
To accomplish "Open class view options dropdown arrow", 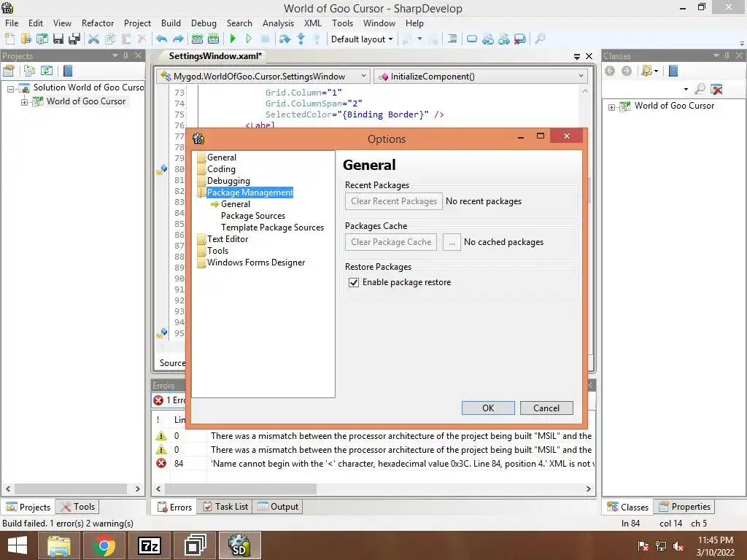I will pyautogui.click(x=657, y=71).
